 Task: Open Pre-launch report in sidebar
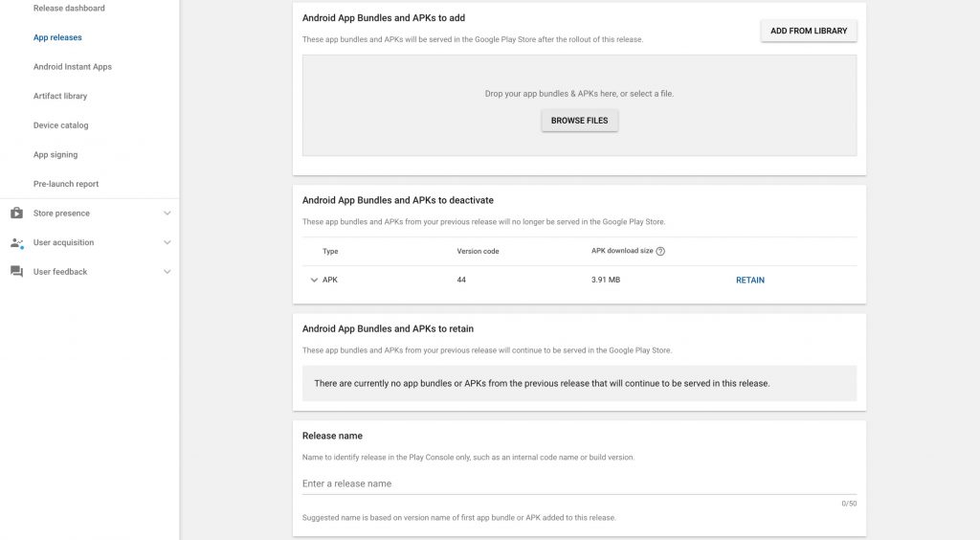coord(66,185)
